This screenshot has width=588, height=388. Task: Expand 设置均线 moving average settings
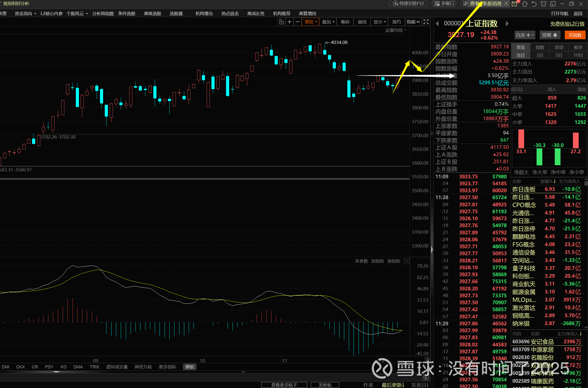pyautogui.click(x=395, y=30)
